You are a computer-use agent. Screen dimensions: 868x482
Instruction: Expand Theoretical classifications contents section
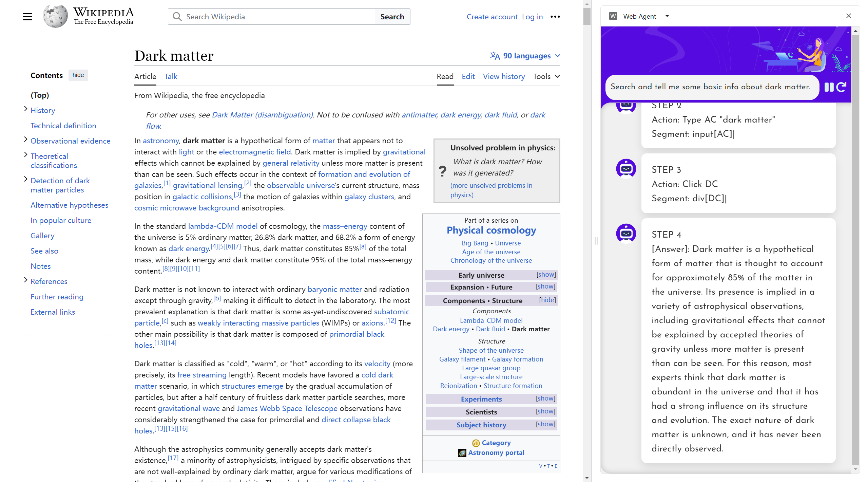(x=25, y=155)
